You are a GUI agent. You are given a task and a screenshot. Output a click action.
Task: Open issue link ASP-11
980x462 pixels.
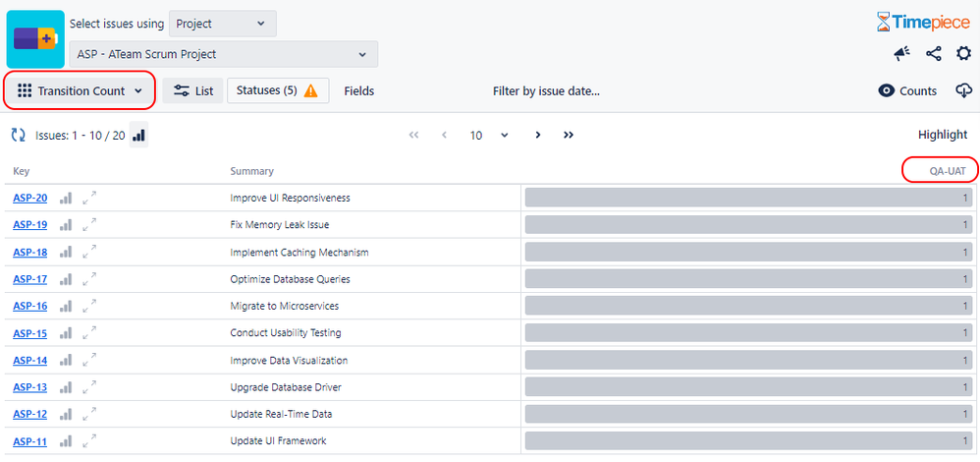pyautogui.click(x=30, y=441)
